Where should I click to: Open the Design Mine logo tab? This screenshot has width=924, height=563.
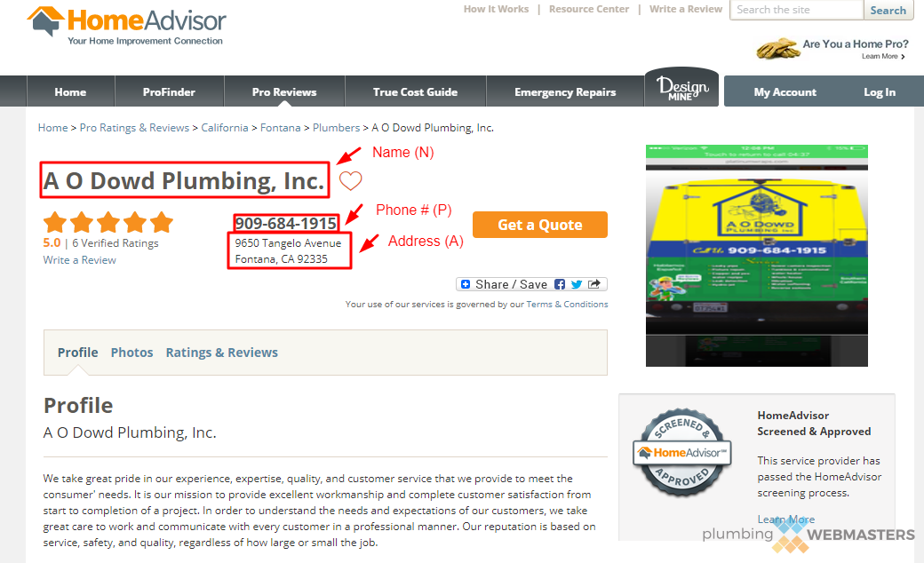point(681,88)
